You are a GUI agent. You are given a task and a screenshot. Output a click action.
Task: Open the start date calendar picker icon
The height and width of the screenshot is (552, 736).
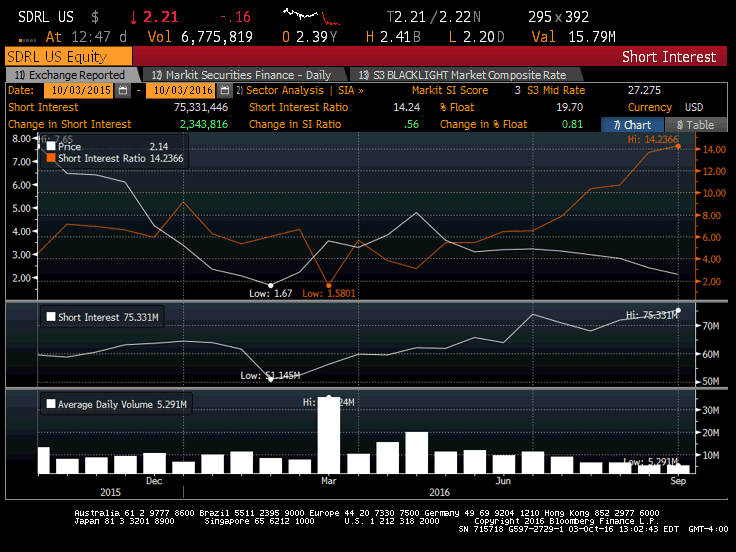point(123,90)
